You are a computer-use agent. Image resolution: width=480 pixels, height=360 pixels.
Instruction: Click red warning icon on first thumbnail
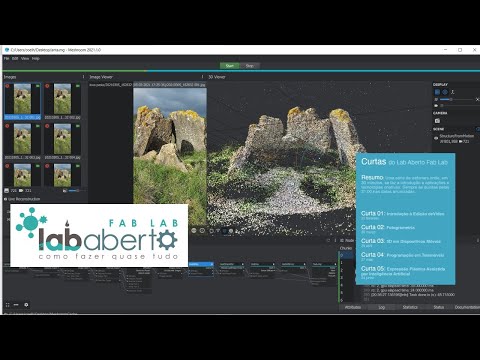coord(7,86)
